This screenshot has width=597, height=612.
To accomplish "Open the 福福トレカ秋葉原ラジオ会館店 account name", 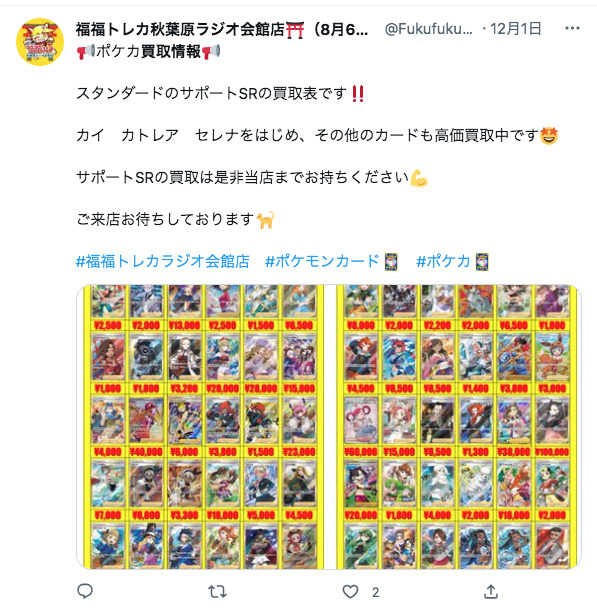I will coord(222,29).
